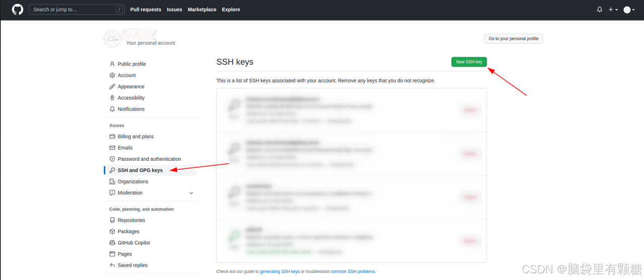Click the GitHub Copilot icon in sidebar
This screenshot has width=644, height=280.
pos(112,243)
